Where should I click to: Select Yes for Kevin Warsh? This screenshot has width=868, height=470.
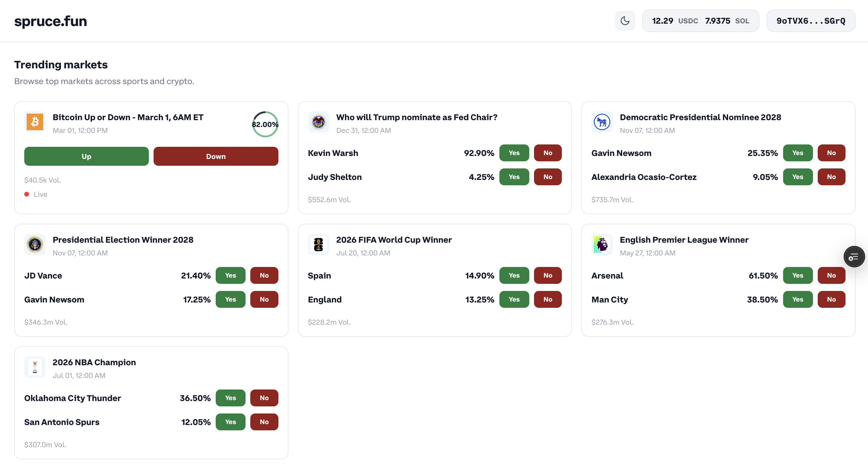(x=514, y=153)
